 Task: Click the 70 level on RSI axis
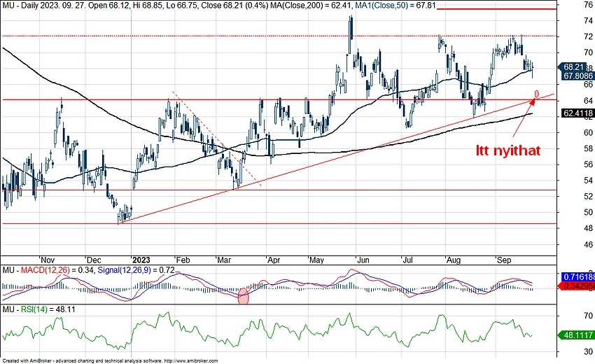[589, 316]
